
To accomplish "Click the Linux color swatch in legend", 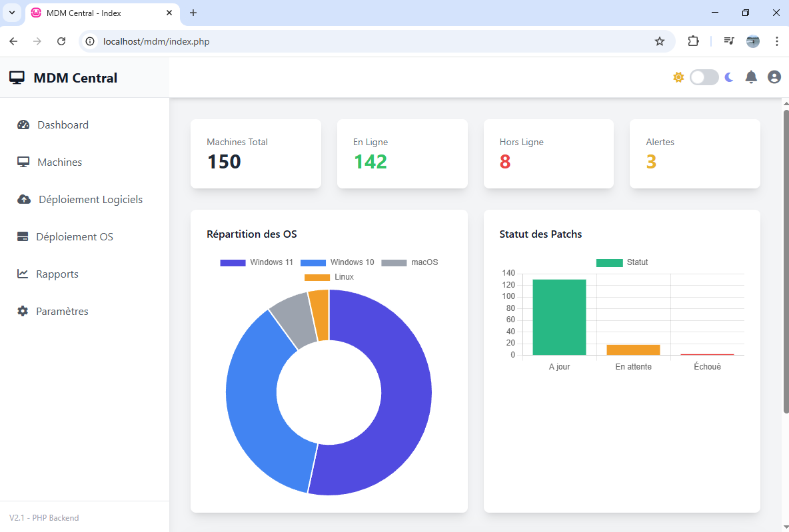I will 317,277.
